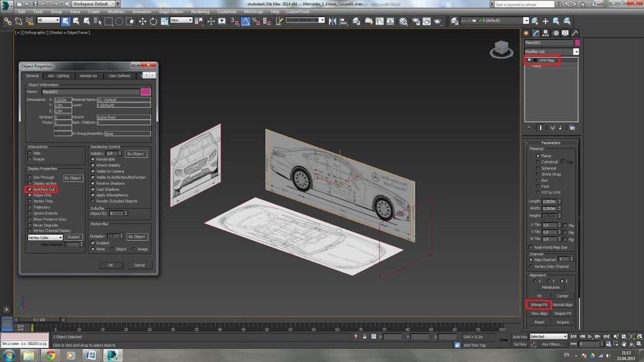Activate the Select Object tool
Screen dimensions: 644x362
tap(65, 21)
